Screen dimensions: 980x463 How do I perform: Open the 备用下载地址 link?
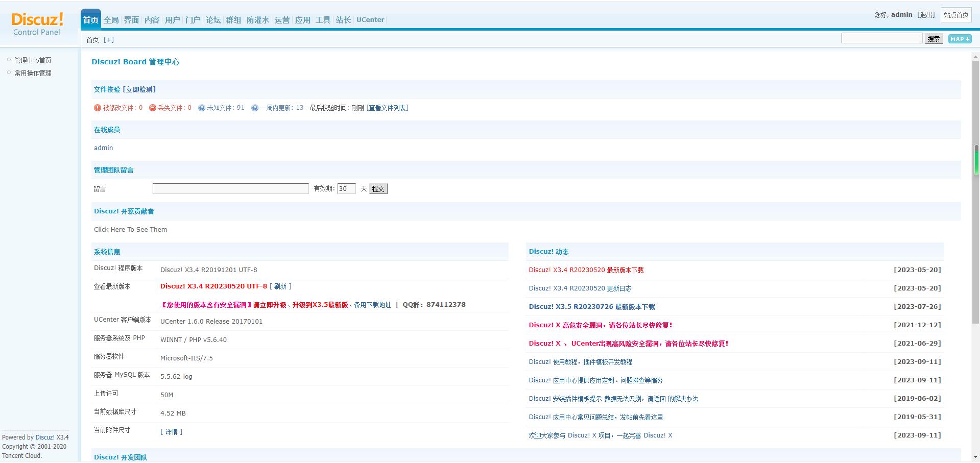(372, 305)
